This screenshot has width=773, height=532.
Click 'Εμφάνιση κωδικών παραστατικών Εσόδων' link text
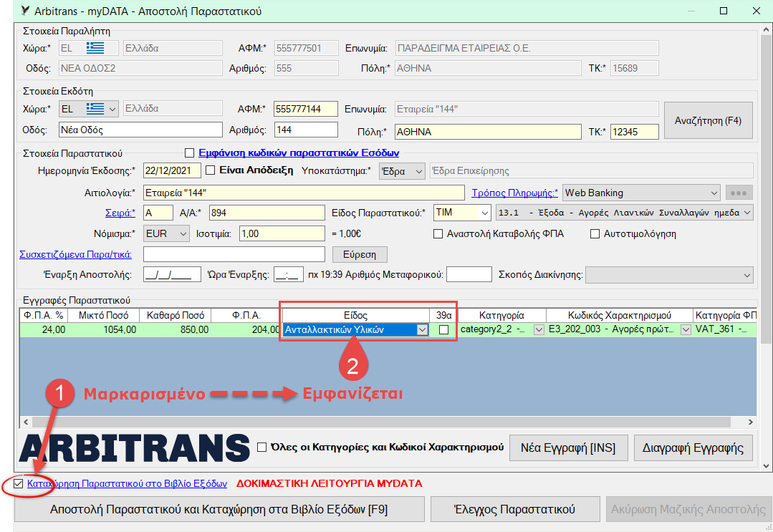point(299,153)
